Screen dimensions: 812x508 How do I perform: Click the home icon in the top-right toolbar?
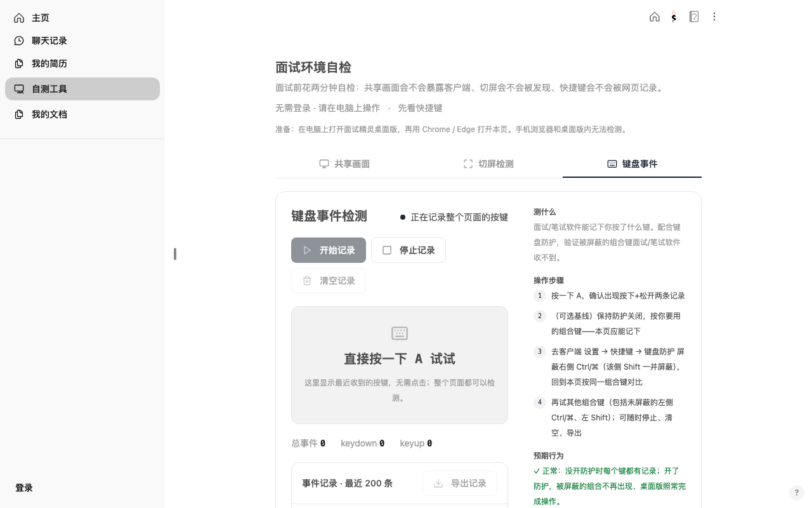(x=655, y=17)
